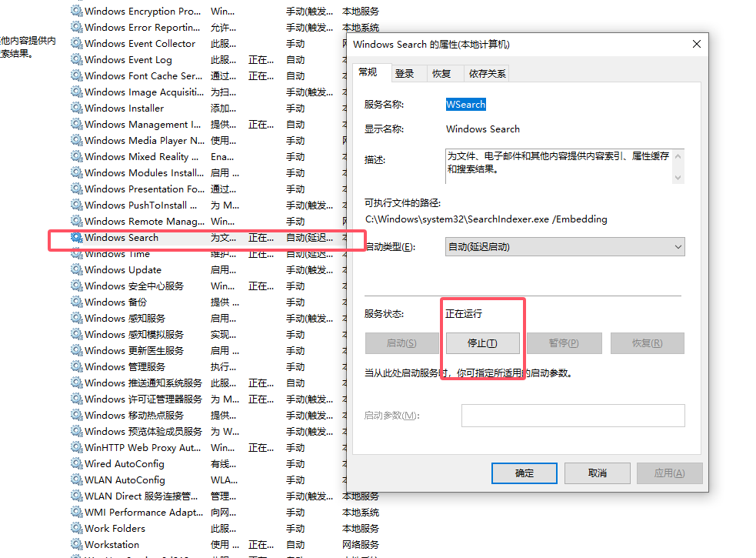
Task: Switch to the 恢复 tab
Action: [x=441, y=74]
